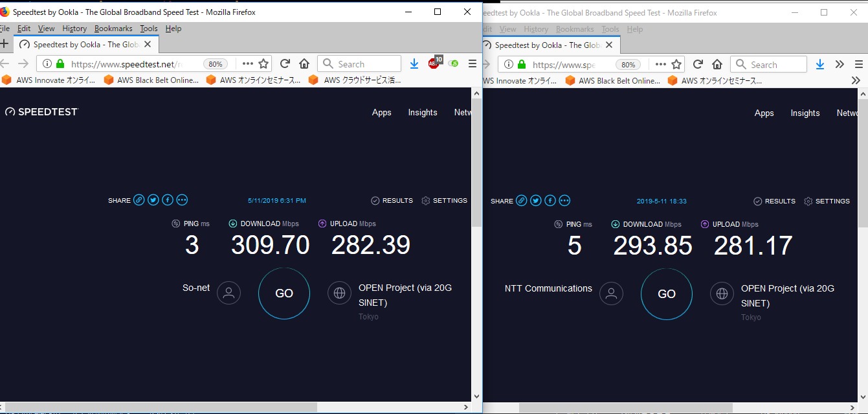Expand the toolbar overflow chevron in the right window
The width and height of the screenshot is (868, 414).
pyautogui.click(x=840, y=64)
